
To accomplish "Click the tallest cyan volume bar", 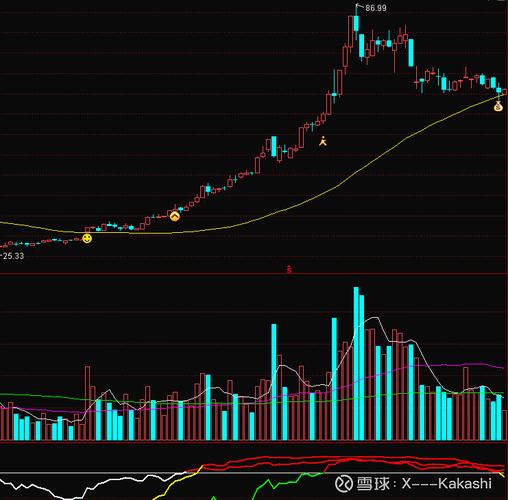I will point(356,363).
